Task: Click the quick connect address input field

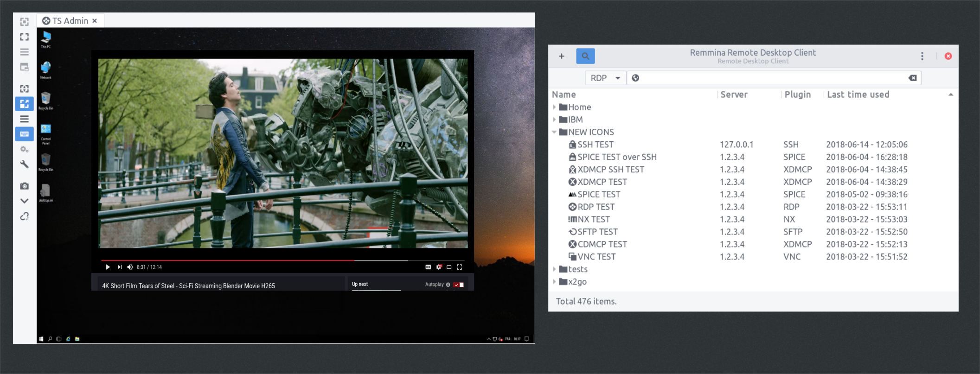Action: pos(770,78)
